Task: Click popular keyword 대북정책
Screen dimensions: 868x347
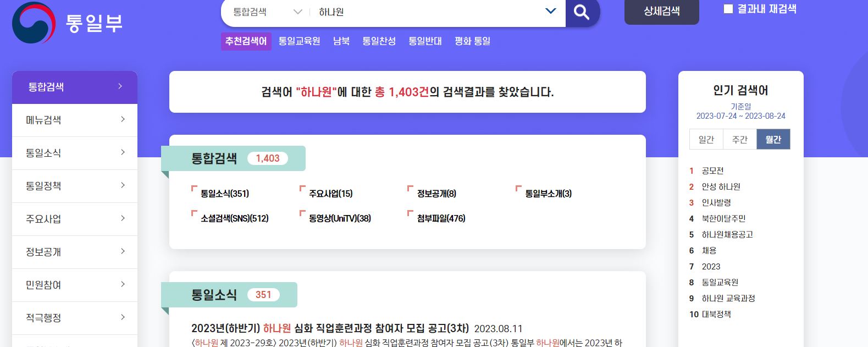Action: click(x=716, y=315)
